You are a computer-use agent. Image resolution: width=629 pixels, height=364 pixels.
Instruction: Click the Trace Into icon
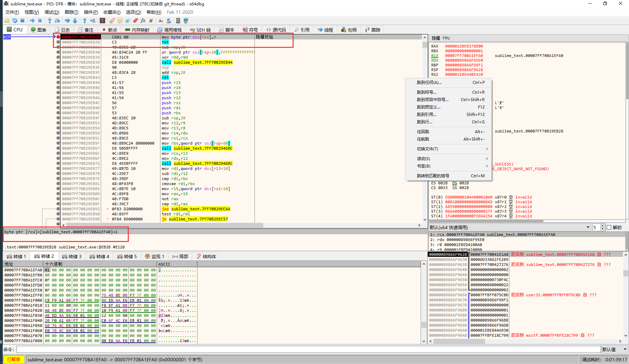point(67,21)
